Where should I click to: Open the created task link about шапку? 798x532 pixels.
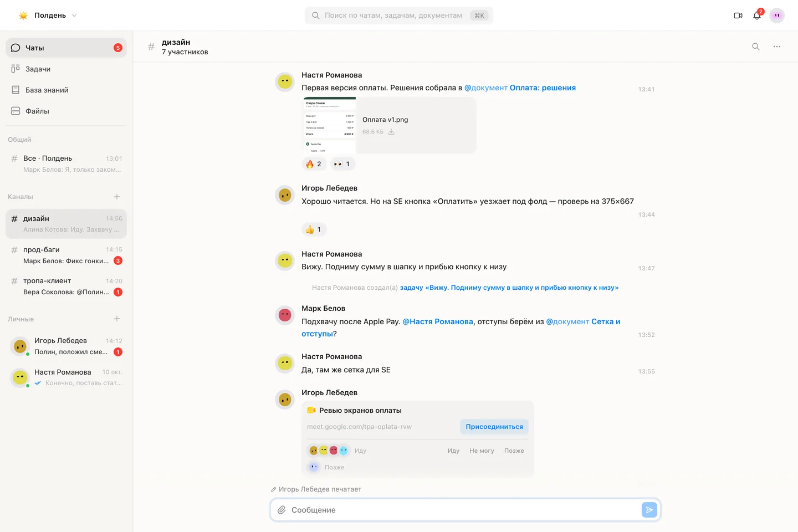[x=509, y=288]
